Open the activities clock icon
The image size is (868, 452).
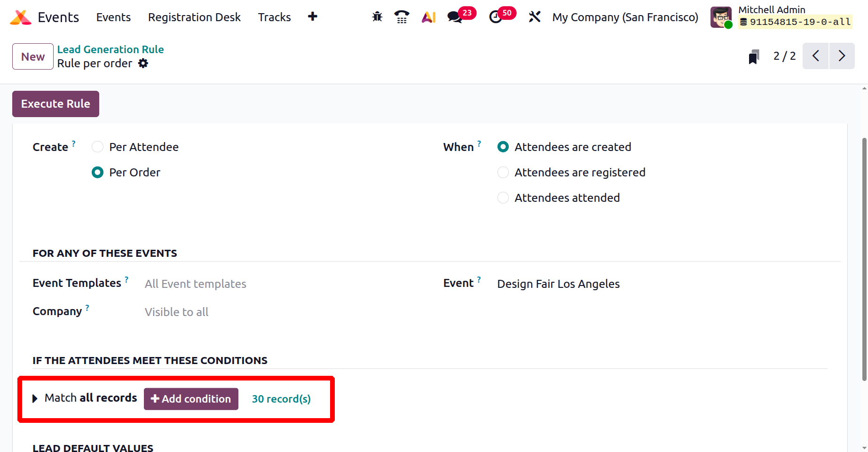(x=496, y=17)
